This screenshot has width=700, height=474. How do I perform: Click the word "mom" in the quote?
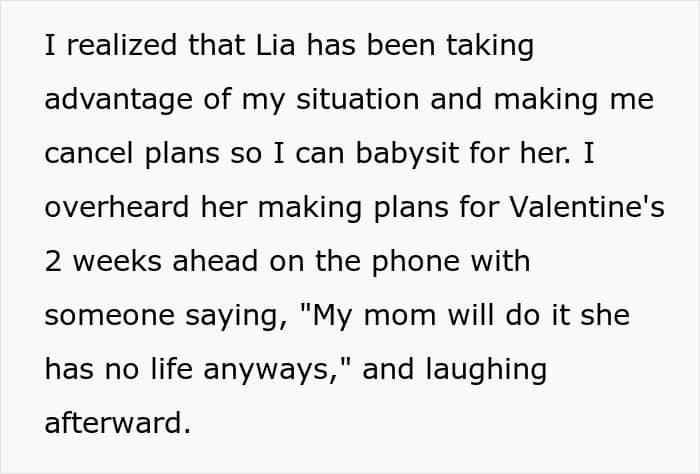[x=400, y=316]
